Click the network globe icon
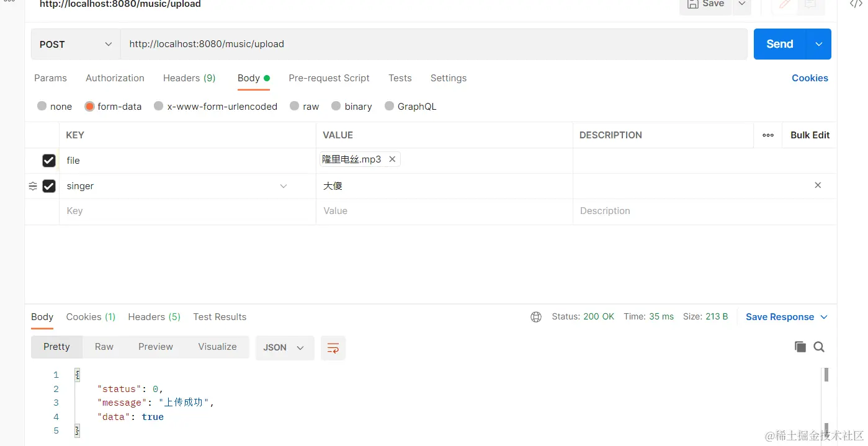This screenshot has width=868, height=446. (536, 317)
